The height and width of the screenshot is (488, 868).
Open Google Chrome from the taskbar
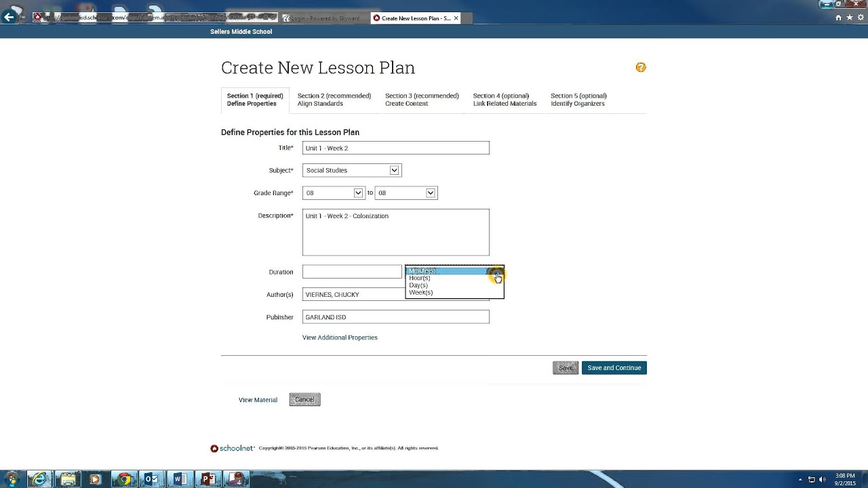(x=123, y=479)
